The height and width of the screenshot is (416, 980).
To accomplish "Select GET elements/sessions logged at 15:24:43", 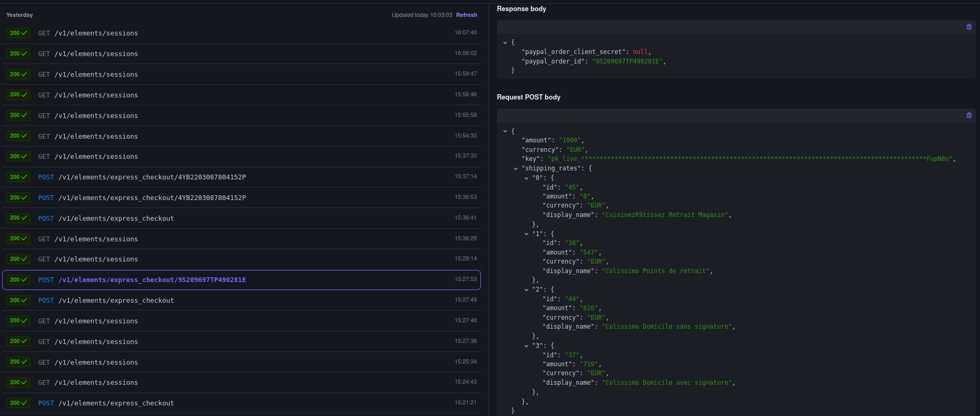I will click(x=96, y=382).
